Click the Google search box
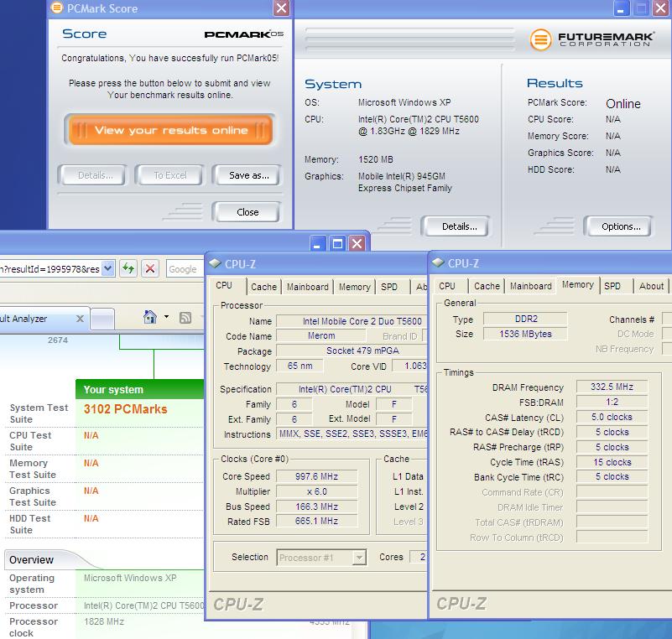 [185, 269]
